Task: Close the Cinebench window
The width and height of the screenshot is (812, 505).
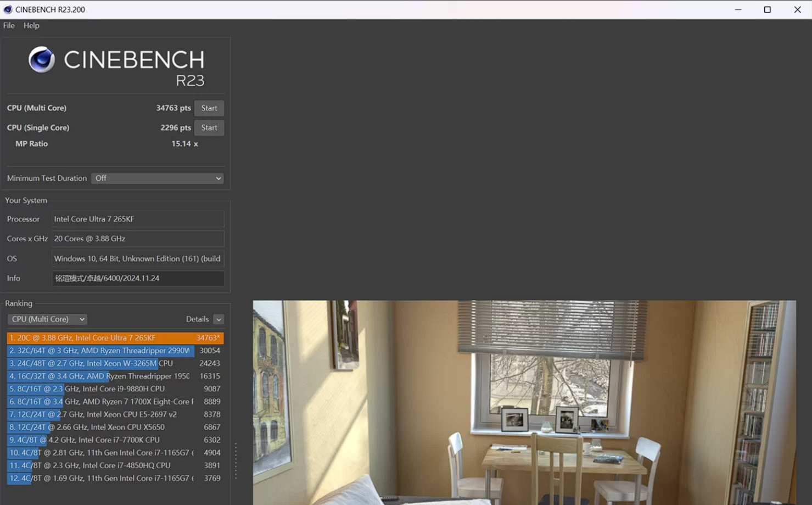Action: [x=797, y=9]
